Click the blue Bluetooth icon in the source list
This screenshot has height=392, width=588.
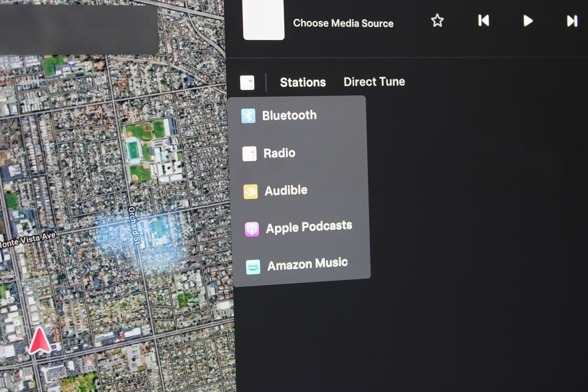[248, 116]
